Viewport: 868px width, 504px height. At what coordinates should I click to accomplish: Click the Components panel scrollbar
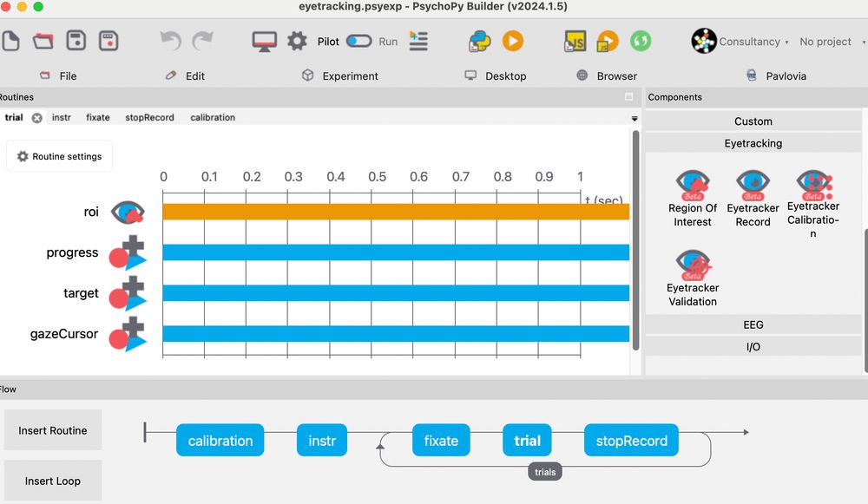pyautogui.click(x=865, y=301)
